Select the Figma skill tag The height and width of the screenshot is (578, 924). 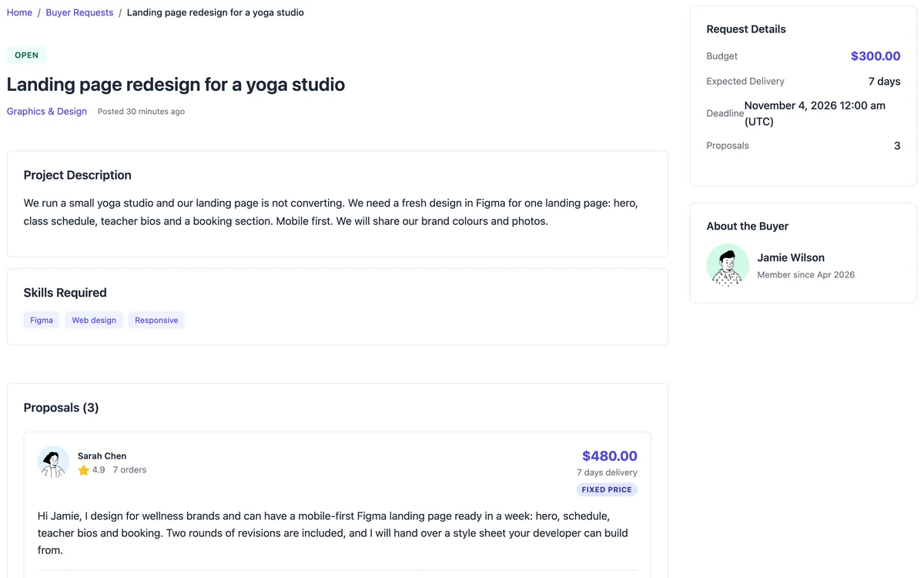pyautogui.click(x=42, y=320)
